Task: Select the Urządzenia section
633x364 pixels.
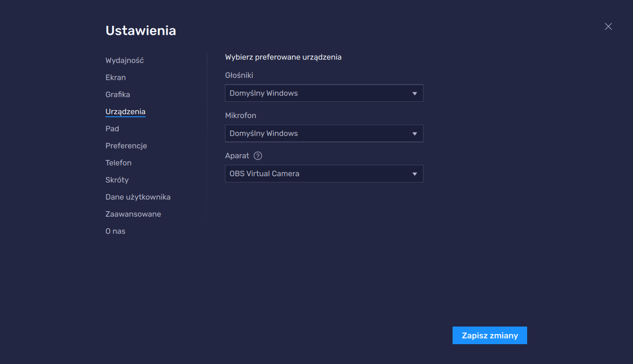Action: coord(125,112)
